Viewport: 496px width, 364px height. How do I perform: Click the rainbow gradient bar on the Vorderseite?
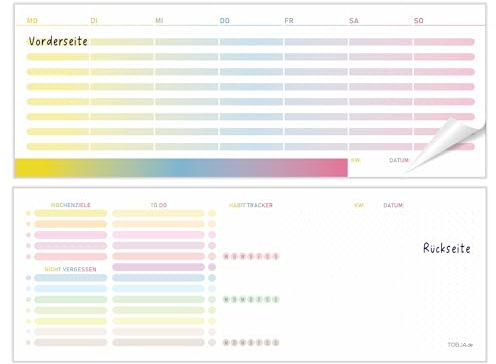coord(181,168)
